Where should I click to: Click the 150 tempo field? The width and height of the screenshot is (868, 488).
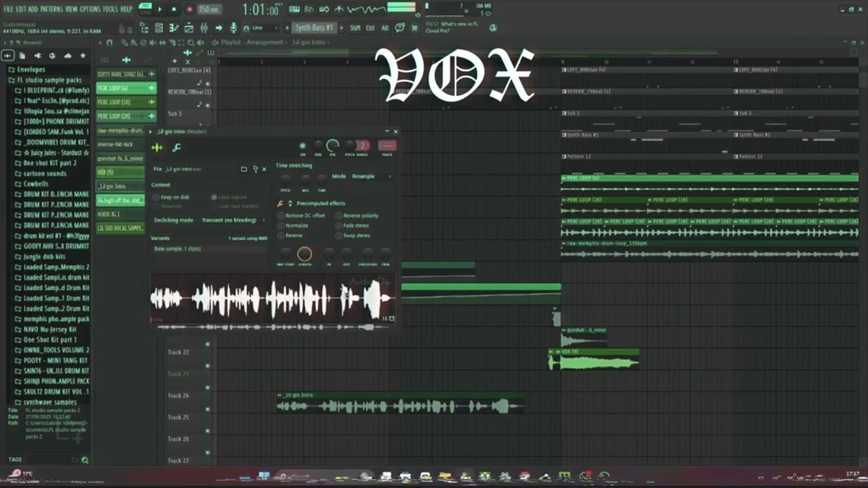(x=209, y=9)
